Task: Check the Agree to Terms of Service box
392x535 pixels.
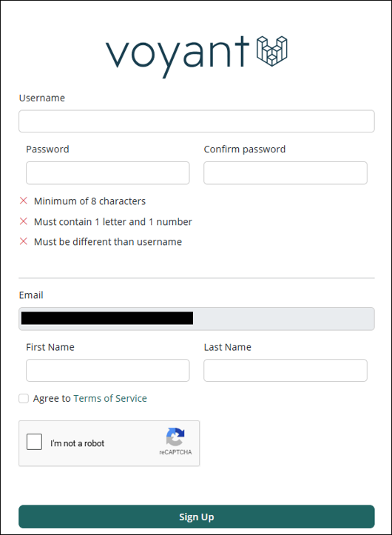Action: pos(24,398)
